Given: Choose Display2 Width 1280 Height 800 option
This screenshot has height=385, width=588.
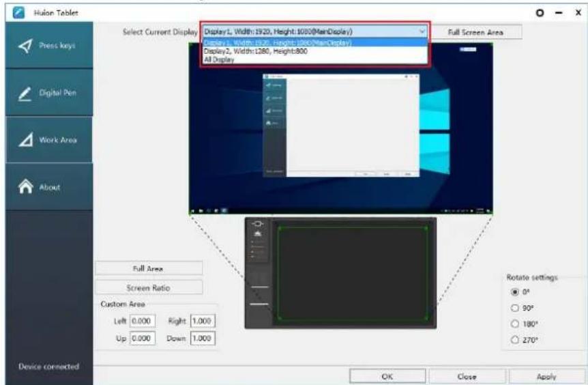Looking at the screenshot, I should [315, 51].
